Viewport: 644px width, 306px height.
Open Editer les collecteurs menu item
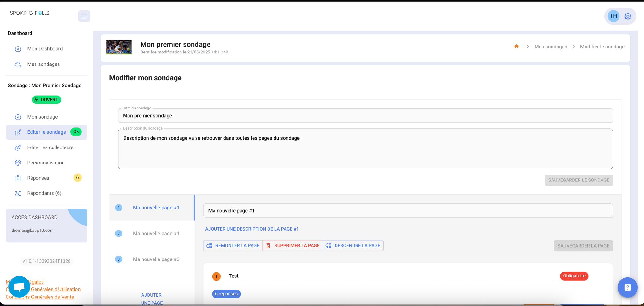point(50,147)
